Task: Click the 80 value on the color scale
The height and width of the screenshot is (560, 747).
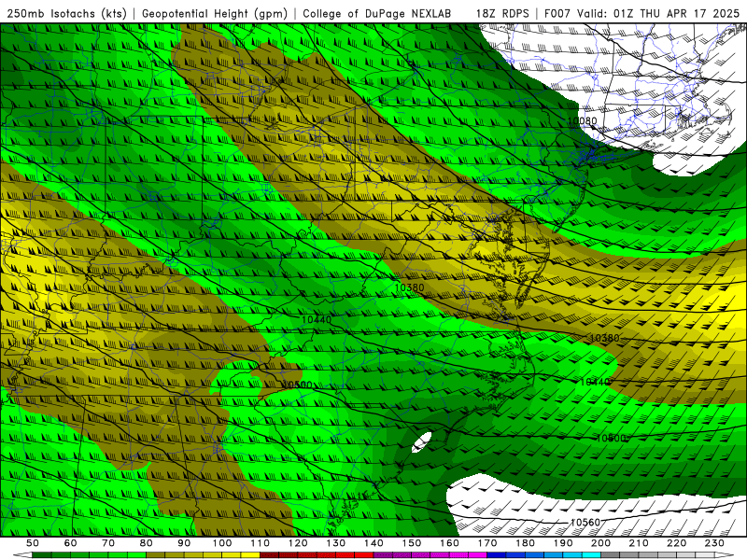Action: point(147,543)
